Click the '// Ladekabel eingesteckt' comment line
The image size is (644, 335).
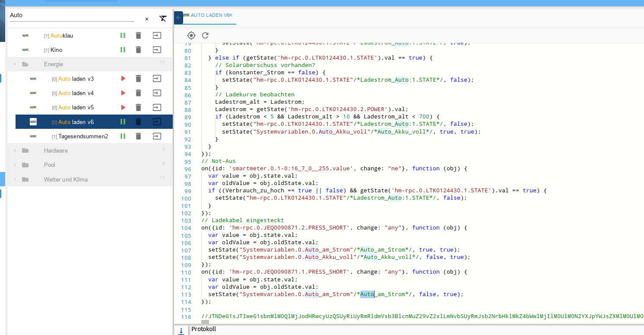(243, 220)
